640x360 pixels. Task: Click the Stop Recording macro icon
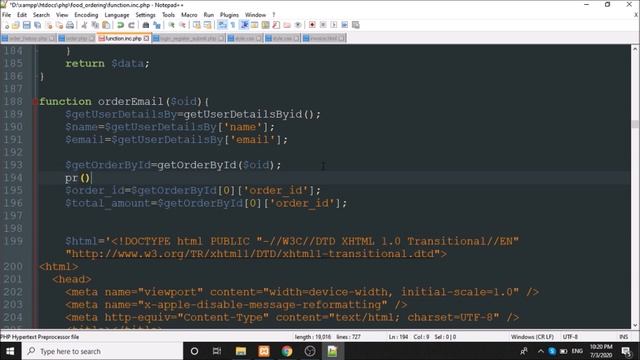pyautogui.click(x=323, y=25)
